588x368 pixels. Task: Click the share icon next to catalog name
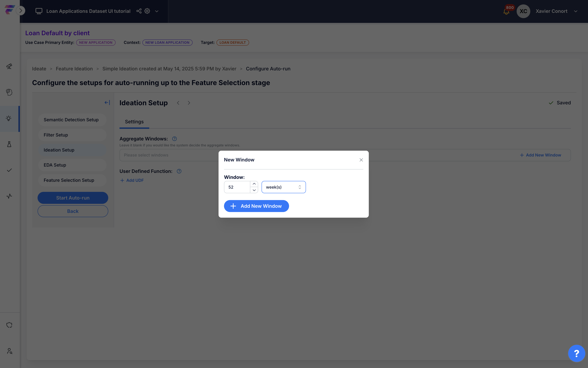pyautogui.click(x=139, y=11)
